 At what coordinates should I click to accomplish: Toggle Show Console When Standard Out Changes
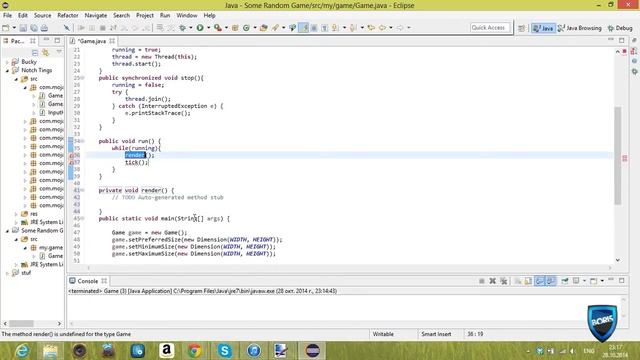tap(540, 281)
